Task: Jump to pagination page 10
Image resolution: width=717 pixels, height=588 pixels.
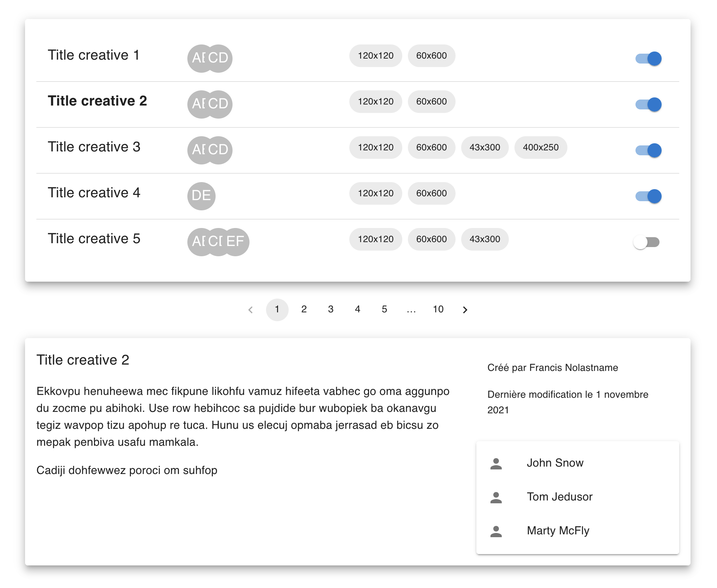Action: tap(438, 310)
